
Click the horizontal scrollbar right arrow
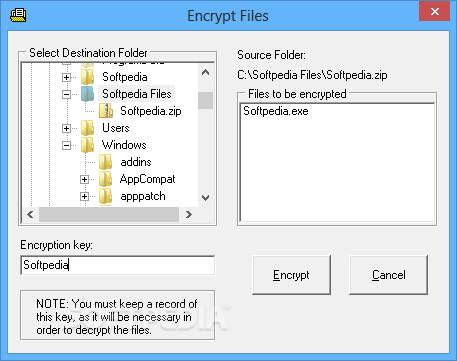coord(189,214)
